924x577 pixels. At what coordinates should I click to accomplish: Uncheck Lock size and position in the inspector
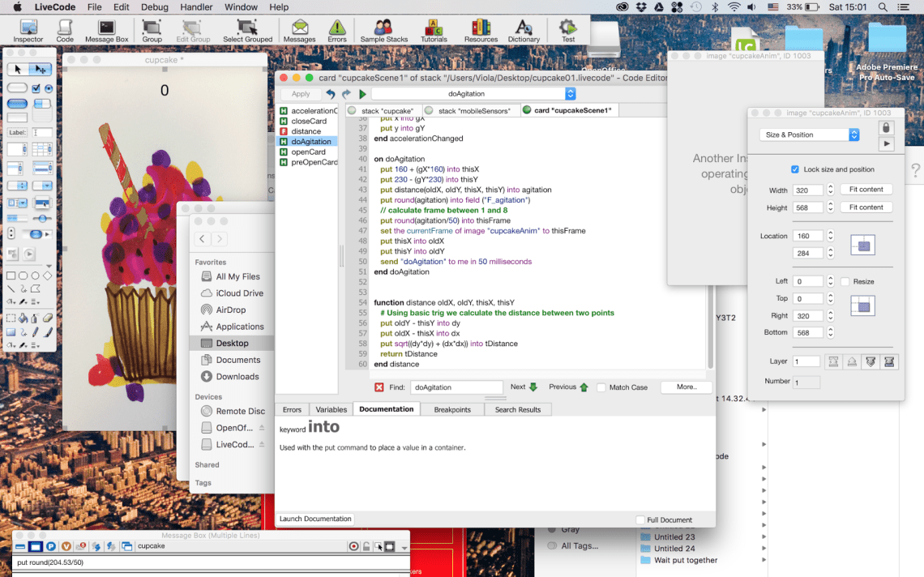pyautogui.click(x=796, y=169)
